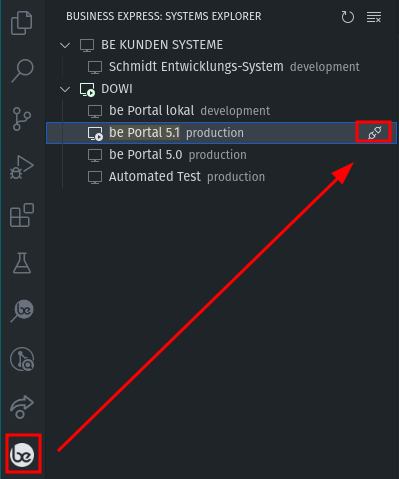Open the be search view icon
This screenshot has width=399, height=479.
pos(22,311)
